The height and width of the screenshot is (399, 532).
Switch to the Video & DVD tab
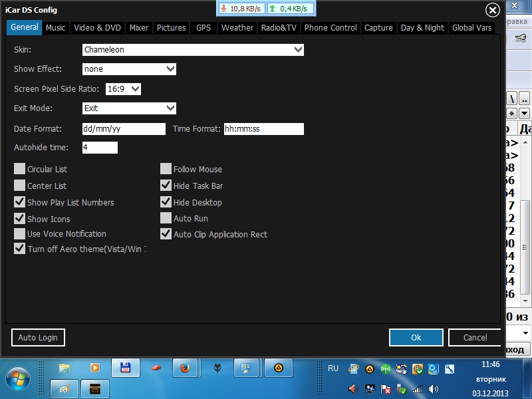[x=97, y=28]
